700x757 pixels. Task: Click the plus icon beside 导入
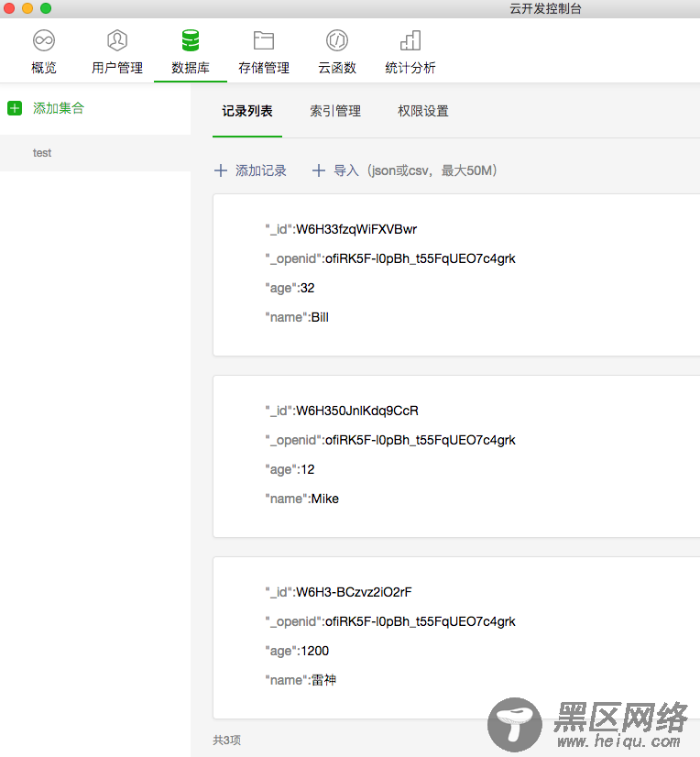click(x=319, y=170)
